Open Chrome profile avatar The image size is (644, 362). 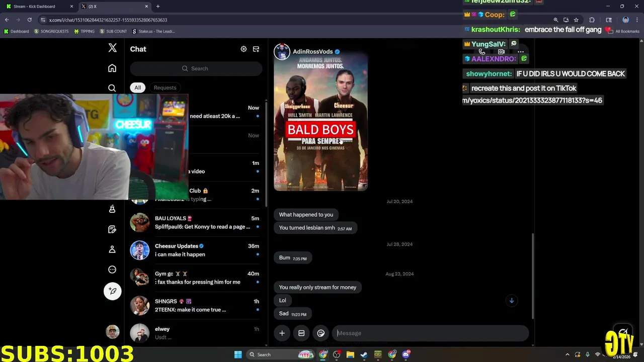[x=625, y=20]
